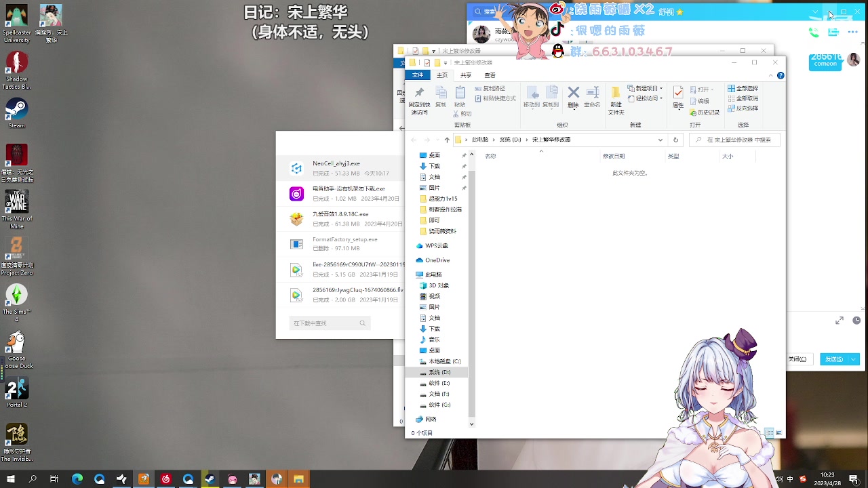Open the Windows Start menu
Image resolution: width=868 pixels, height=488 pixels.
point(11,479)
